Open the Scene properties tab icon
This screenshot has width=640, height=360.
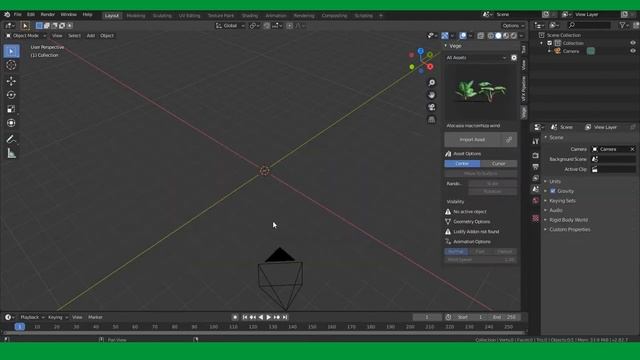[x=536, y=189]
